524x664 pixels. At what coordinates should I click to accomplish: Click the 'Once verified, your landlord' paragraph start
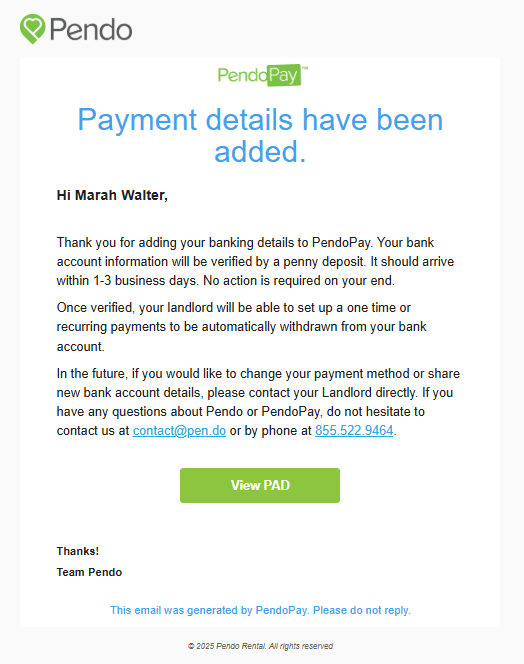233,307
